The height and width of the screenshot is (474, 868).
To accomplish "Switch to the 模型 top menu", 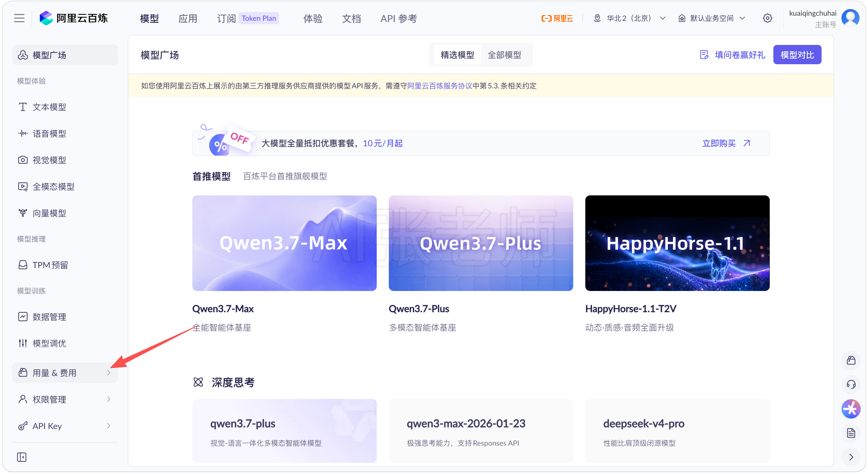I will point(149,18).
